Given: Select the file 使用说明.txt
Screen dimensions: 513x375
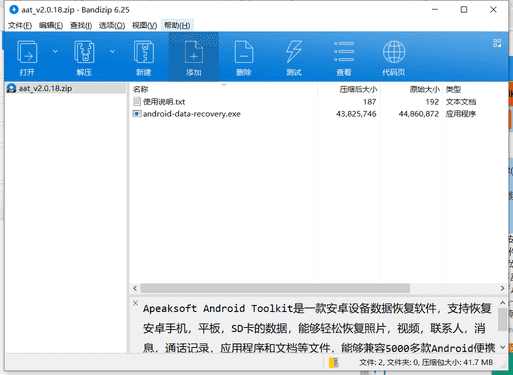Looking at the screenshot, I should [164, 102].
